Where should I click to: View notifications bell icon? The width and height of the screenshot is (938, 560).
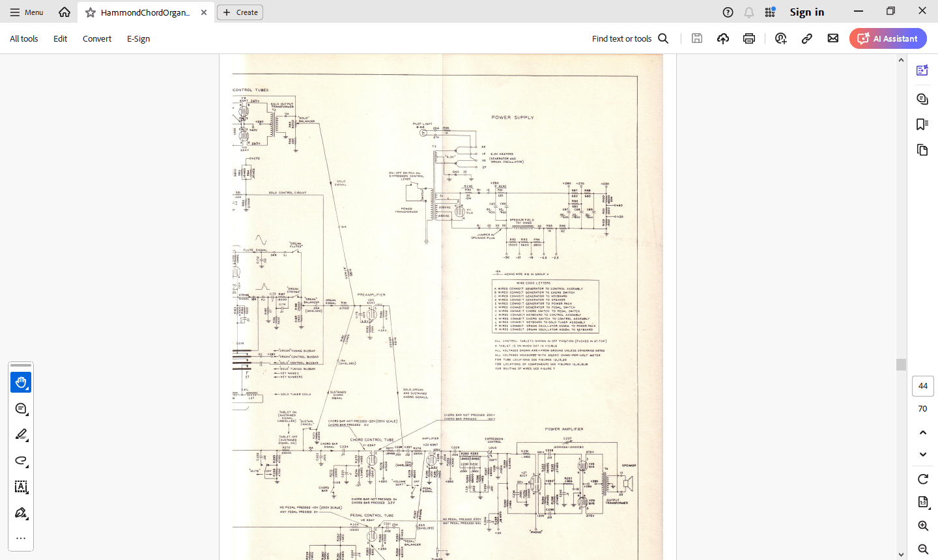pos(749,12)
